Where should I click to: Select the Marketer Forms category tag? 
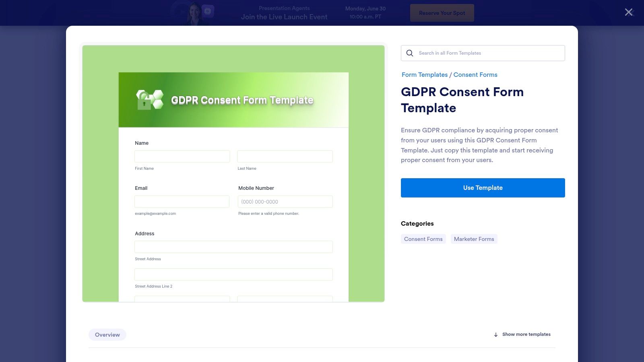pyautogui.click(x=474, y=239)
